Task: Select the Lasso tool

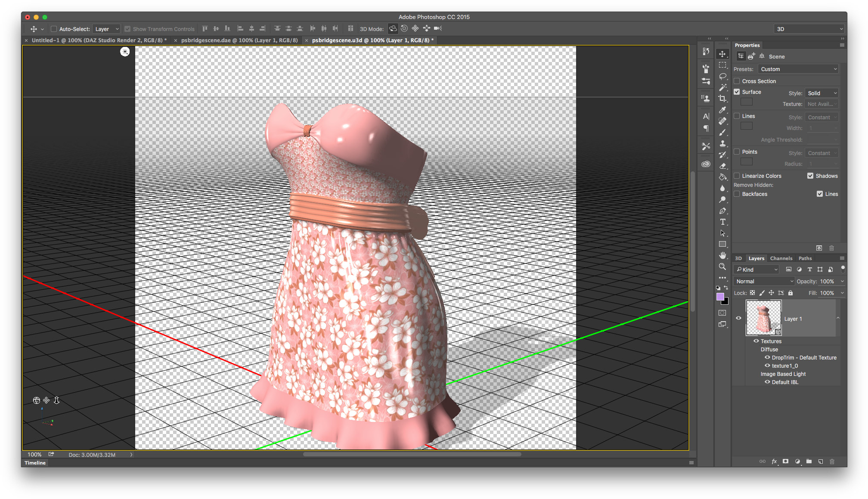Action: click(x=722, y=76)
